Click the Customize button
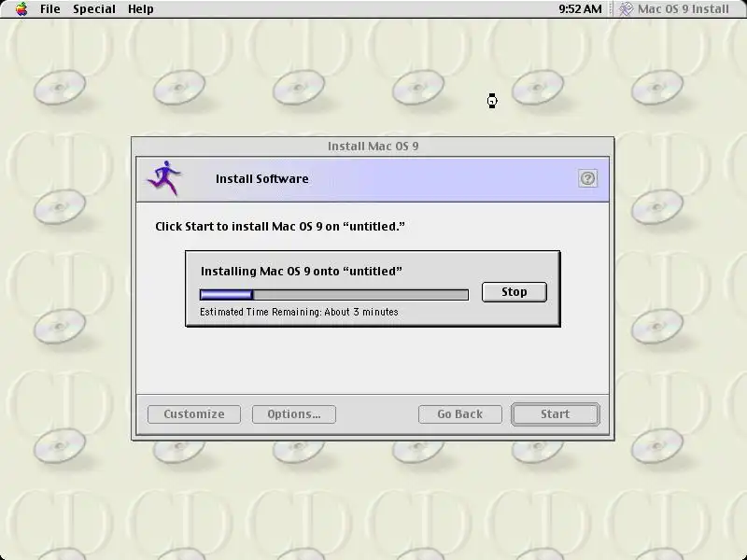This screenshot has height=560, width=747. (x=194, y=414)
